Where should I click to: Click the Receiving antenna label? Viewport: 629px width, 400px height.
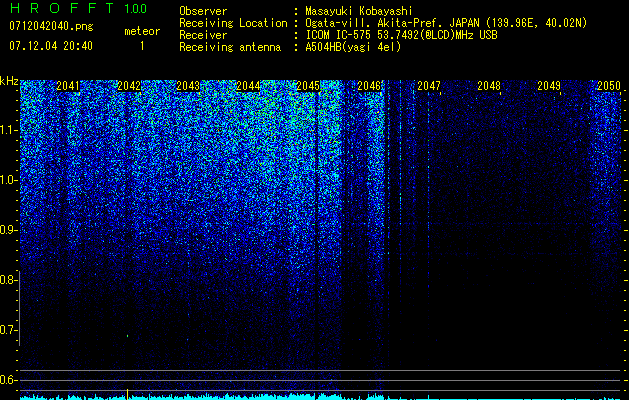tap(230, 47)
